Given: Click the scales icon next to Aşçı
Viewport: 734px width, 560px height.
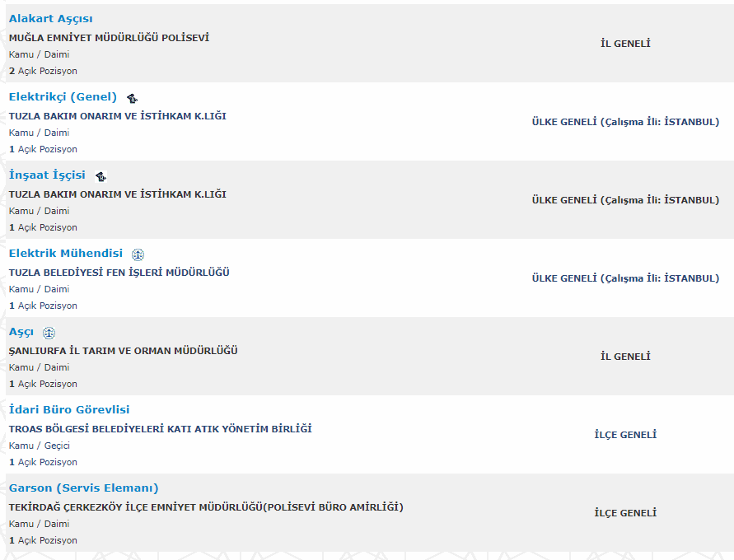Looking at the screenshot, I should click(x=49, y=333).
